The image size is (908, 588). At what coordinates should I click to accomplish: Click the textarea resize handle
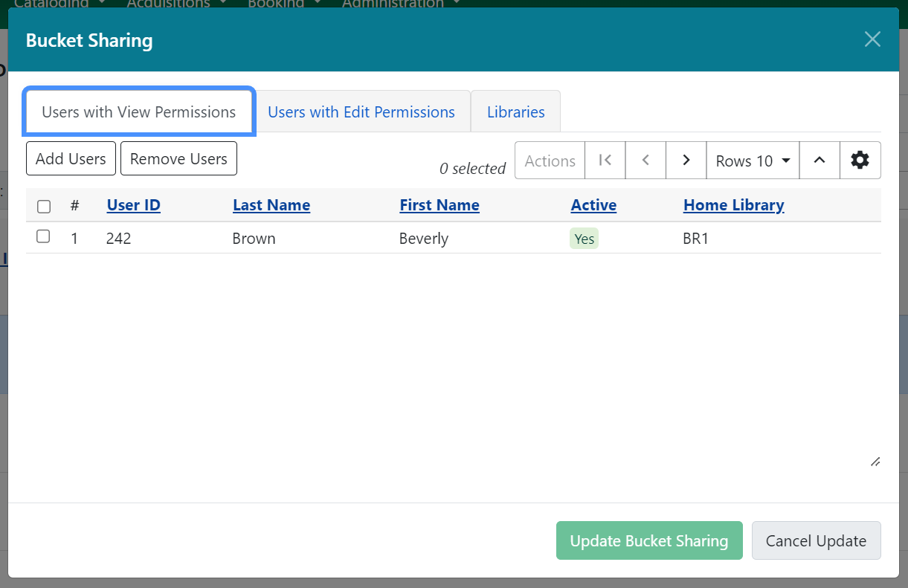pos(875,462)
